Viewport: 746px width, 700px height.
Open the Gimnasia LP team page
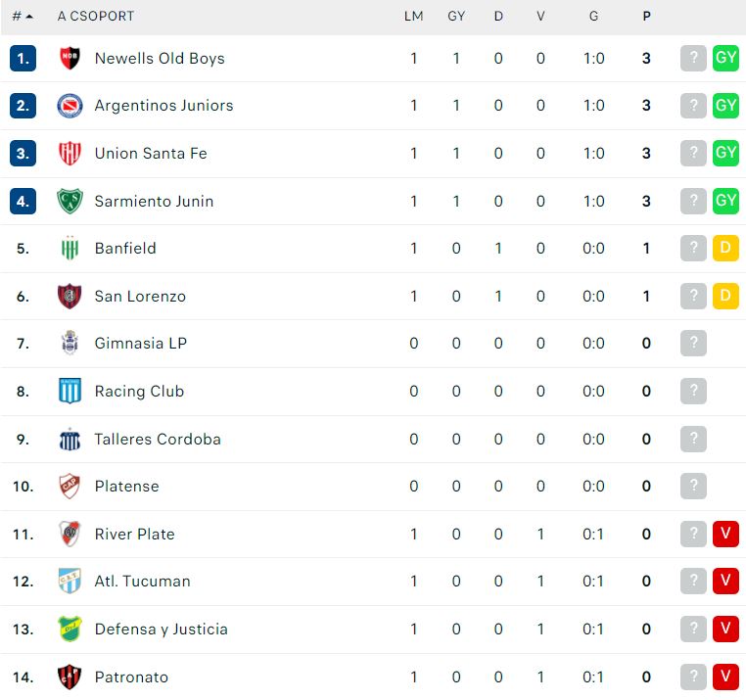pyautogui.click(x=141, y=343)
